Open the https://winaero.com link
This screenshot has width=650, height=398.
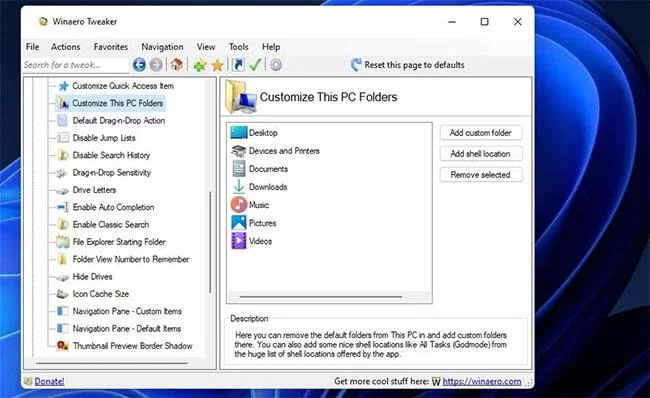pyautogui.click(x=482, y=381)
